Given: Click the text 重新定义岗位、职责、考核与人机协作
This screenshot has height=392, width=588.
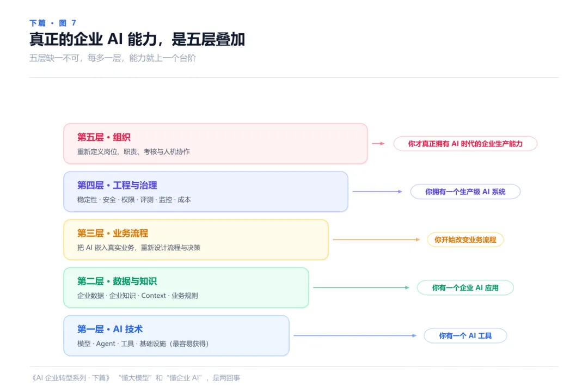Looking at the screenshot, I should pos(133,151).
